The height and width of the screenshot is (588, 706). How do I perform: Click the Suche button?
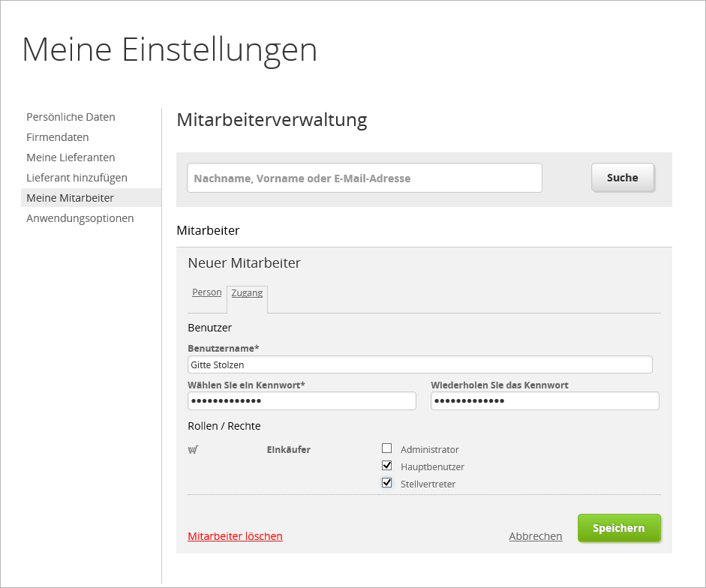(x=622, y=178)
